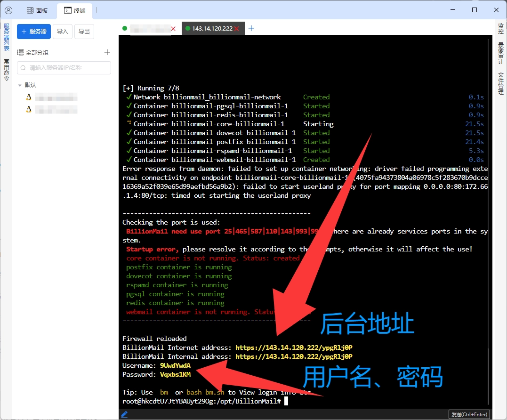Add a new group with plus icon

pos(107,52)
